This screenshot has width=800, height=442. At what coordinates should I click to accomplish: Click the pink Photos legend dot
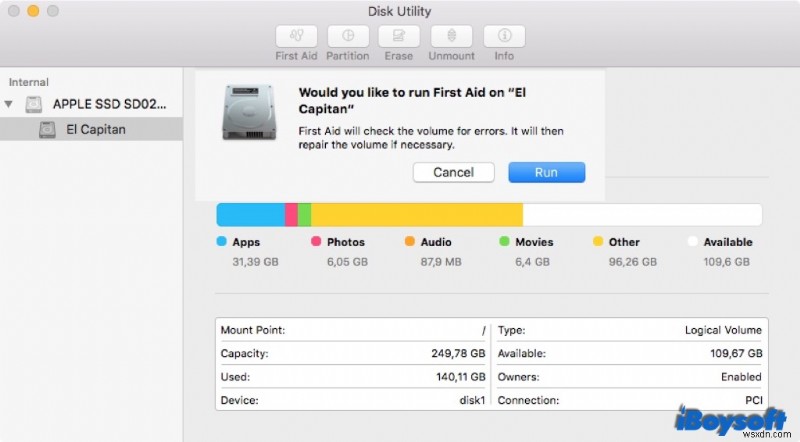click(x=316, y=241)
